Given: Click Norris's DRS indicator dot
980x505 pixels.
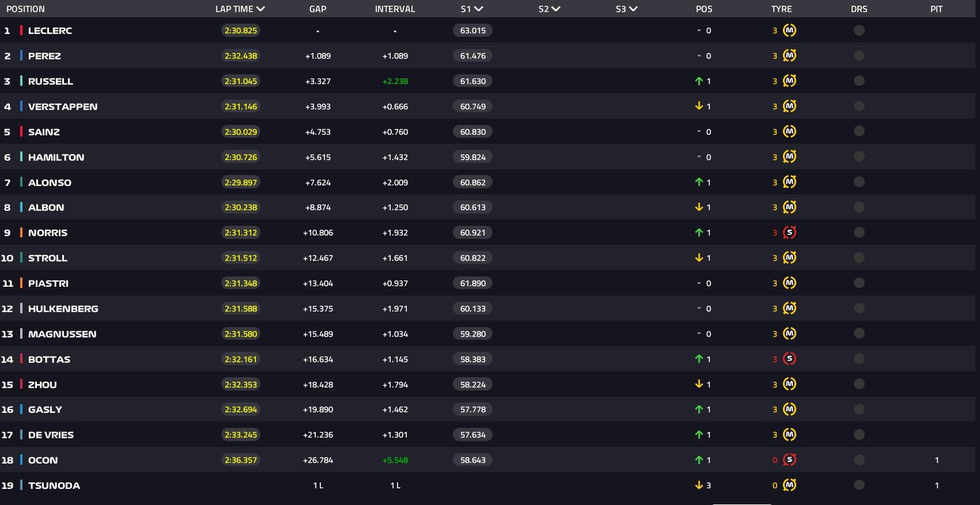Looking at the screenshot, I should coord(859,233).
